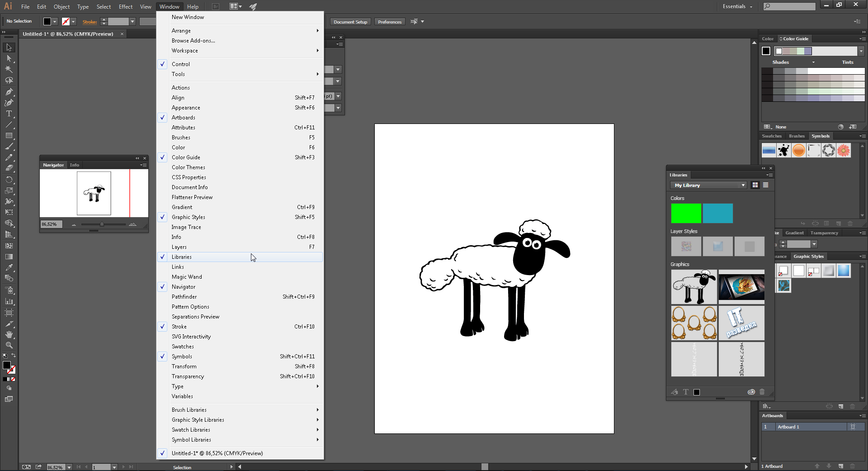Click zoom out mountain icon in Navigator
868x471 pixels.
74,224
